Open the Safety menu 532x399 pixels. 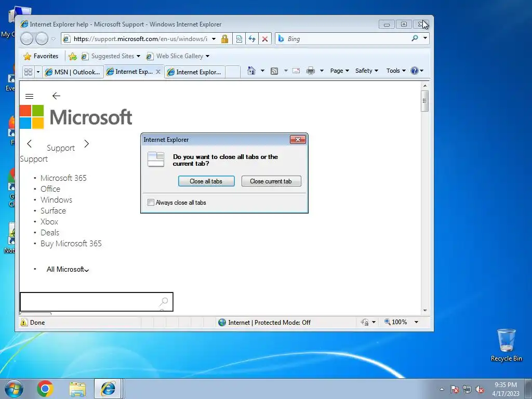366,71
